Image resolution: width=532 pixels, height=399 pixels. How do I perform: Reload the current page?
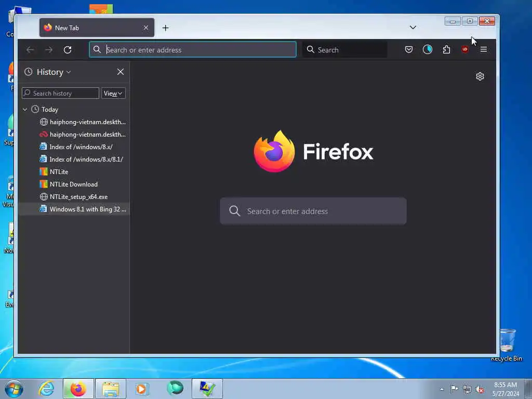coord(68,50)
